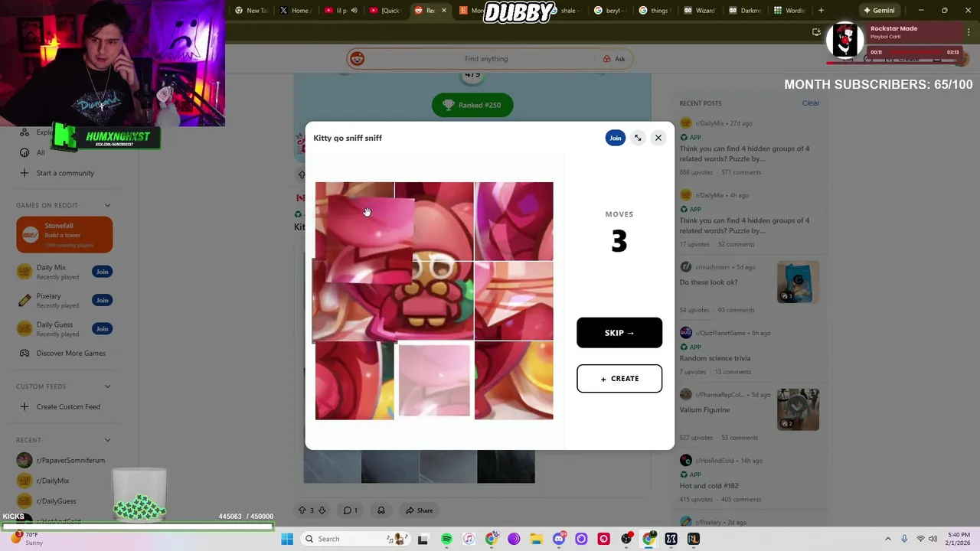980x551 pixels.
Task: Open thumbnail beside 'Do these look ok?'
Action: point(798,282)
